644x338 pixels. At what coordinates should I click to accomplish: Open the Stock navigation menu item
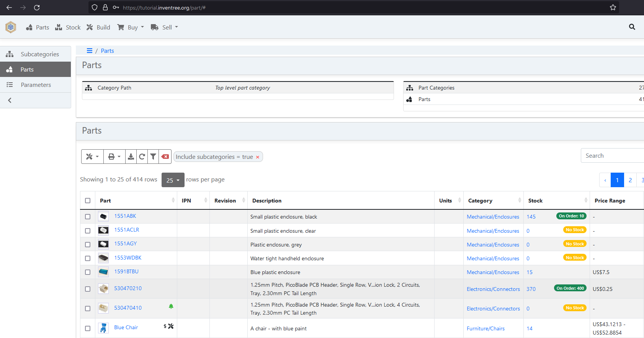68,27
